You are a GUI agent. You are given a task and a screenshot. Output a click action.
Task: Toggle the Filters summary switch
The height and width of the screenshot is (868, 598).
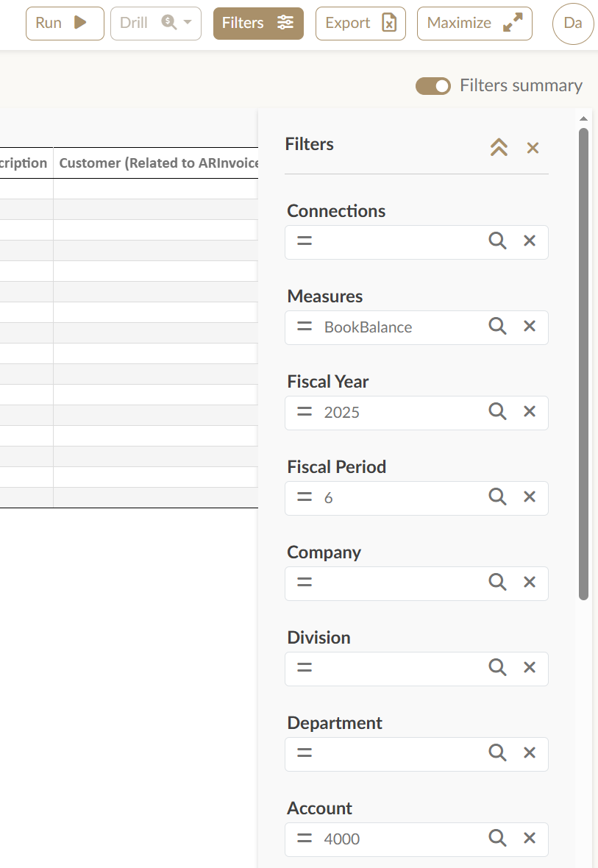[433, 86]
